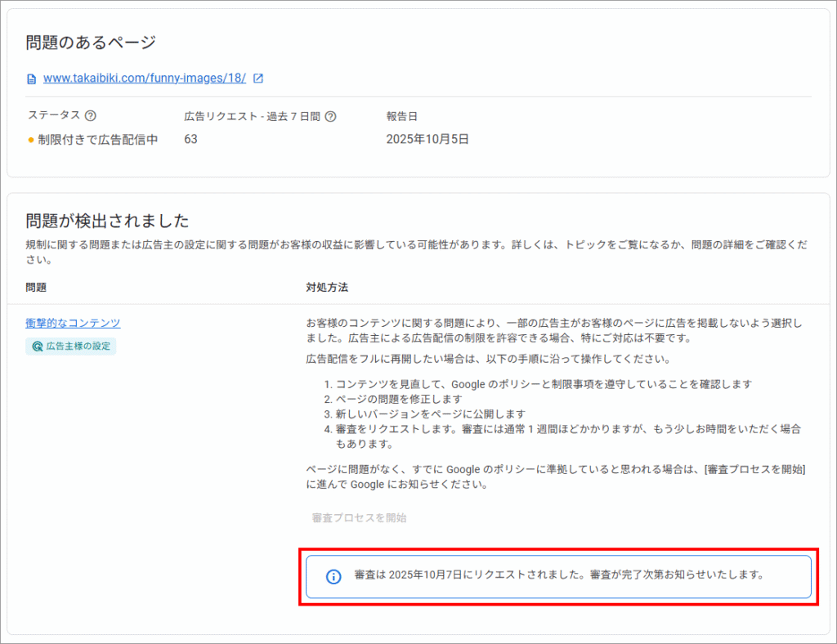Screen dimensions: 837x644
Task: Click the 制限付きで広告配信中 status text
Action: click(x=98, y=140)
